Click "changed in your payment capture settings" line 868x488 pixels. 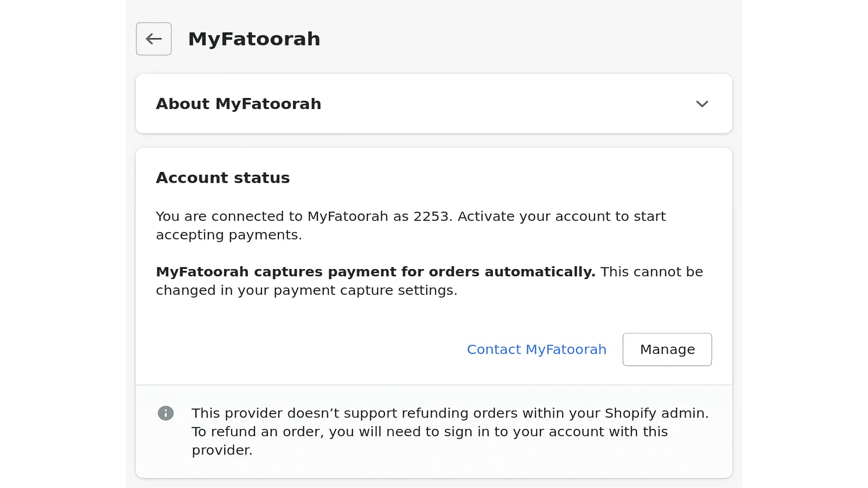click(x=306, y=290)
